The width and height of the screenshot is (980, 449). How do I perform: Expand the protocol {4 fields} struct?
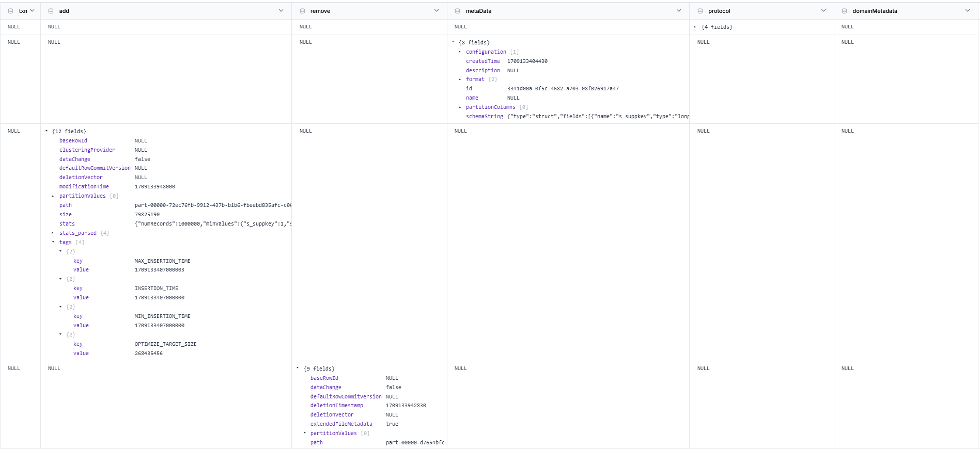pos(695,27)
